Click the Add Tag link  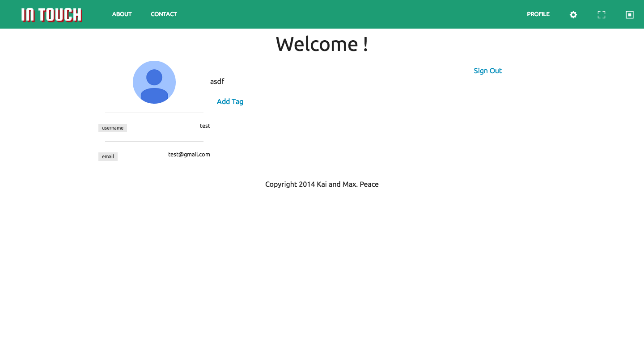tap(230, 101)
